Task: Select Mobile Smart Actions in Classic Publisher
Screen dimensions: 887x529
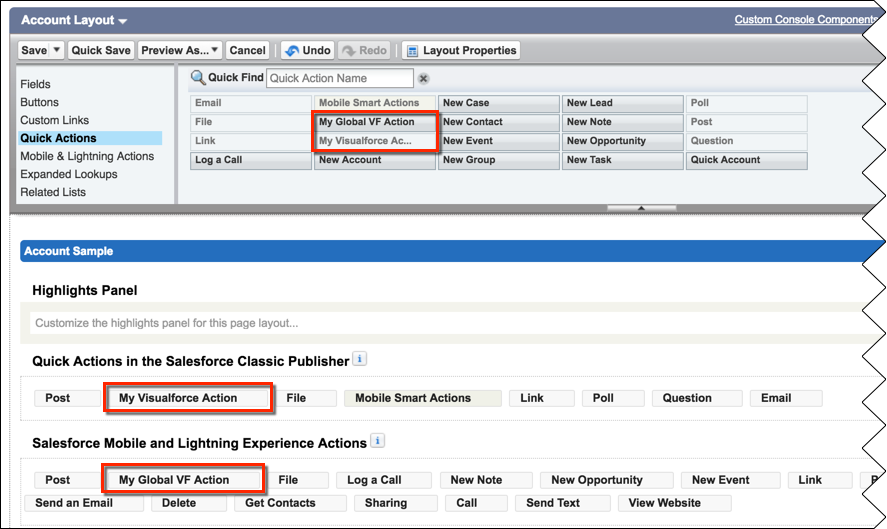Action: 423,398
